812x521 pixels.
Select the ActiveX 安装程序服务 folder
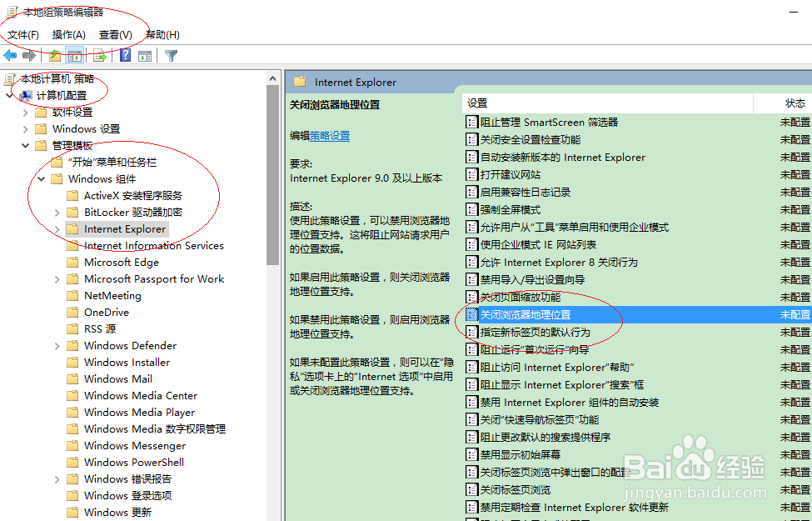coord(133,196)
